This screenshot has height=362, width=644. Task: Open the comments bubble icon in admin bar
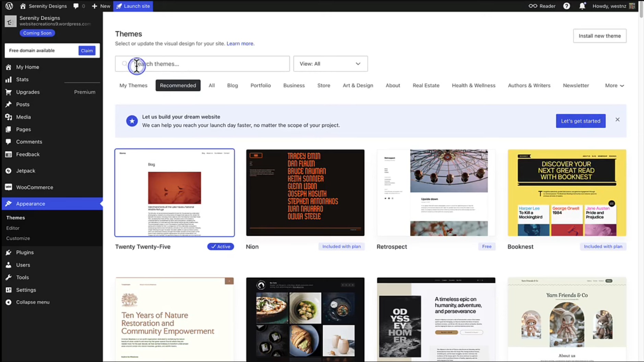[76, 6]
